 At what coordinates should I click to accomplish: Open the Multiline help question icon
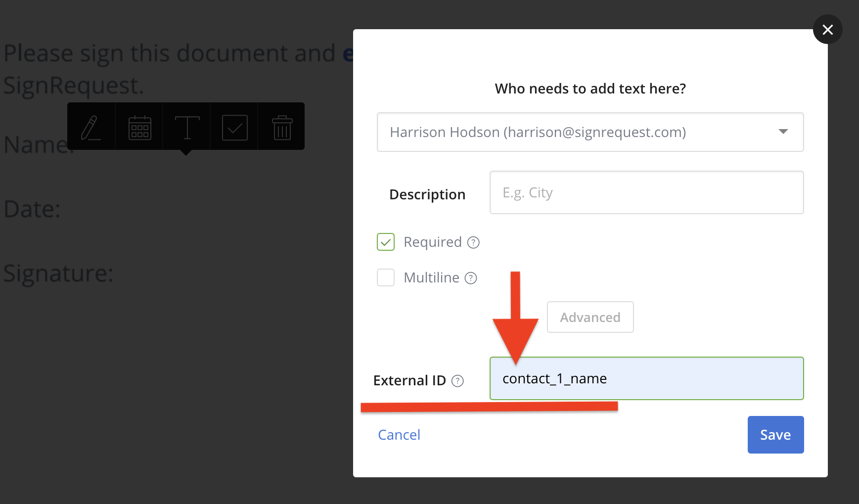click(x=471, y=278)
